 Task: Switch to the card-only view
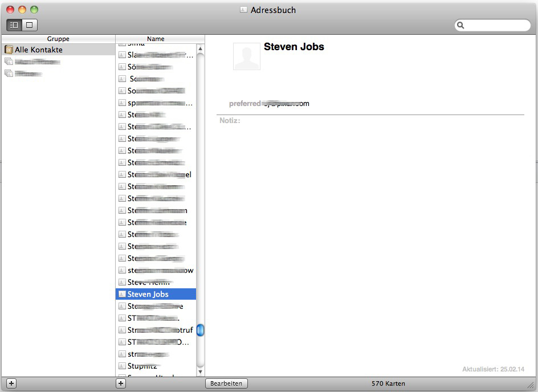(x=30, y=25)
